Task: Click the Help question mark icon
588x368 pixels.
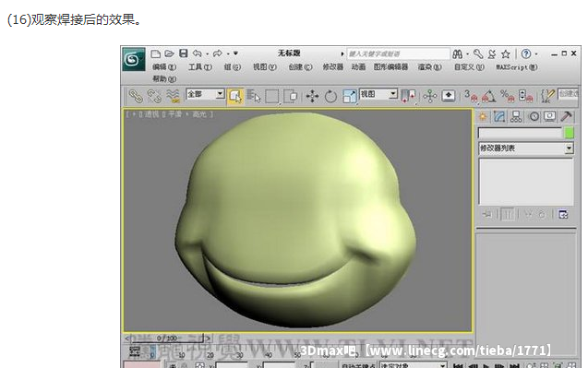Action: pos(526,54)
